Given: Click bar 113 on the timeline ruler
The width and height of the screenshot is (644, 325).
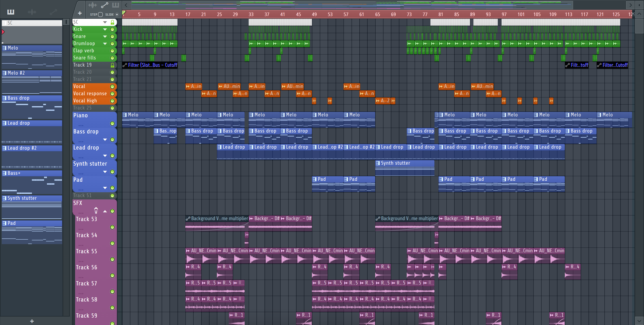Looking at the screenshot, I should pyautogui.click(x=568, y=15).
